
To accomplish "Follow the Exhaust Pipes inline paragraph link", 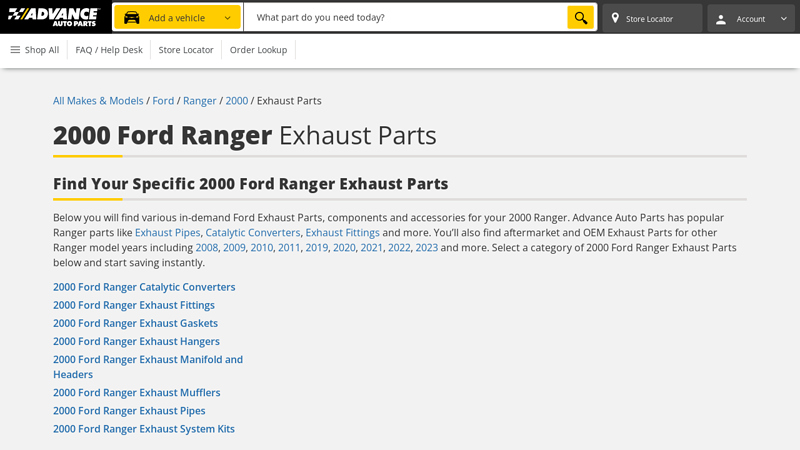I will 167,233.
